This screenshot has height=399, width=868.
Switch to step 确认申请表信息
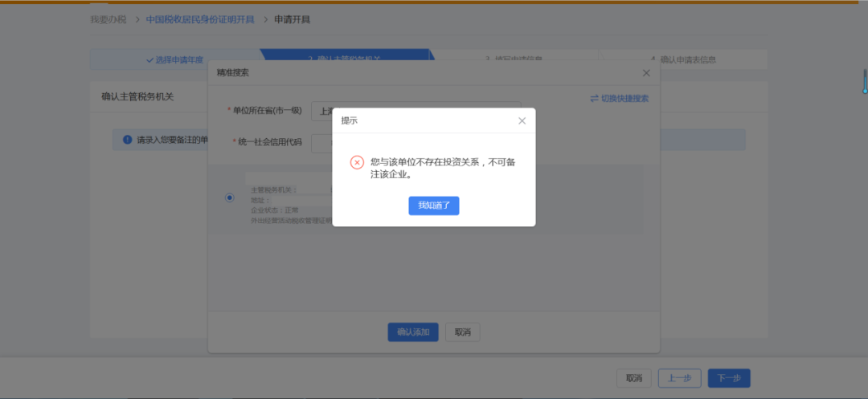click(x=683, y=59)
